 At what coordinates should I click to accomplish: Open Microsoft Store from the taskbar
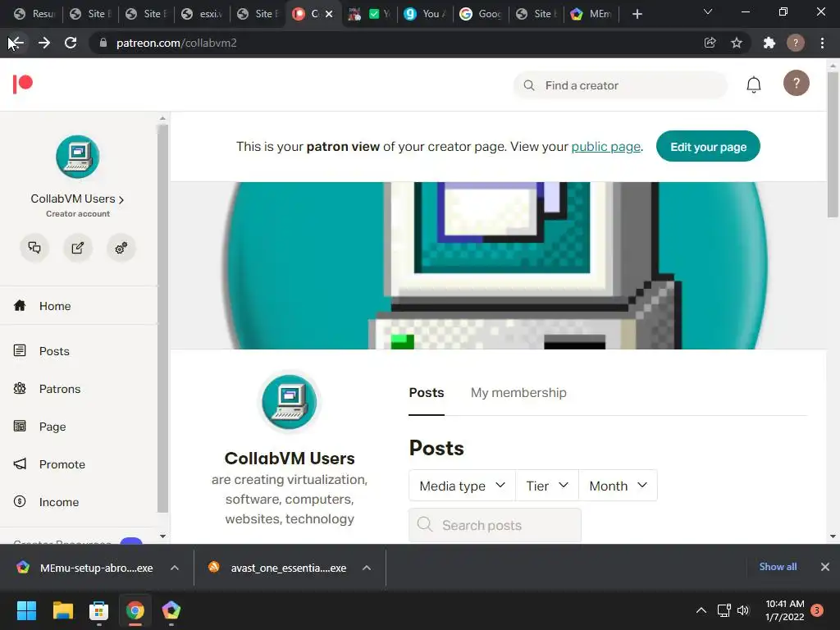[98, 610]
